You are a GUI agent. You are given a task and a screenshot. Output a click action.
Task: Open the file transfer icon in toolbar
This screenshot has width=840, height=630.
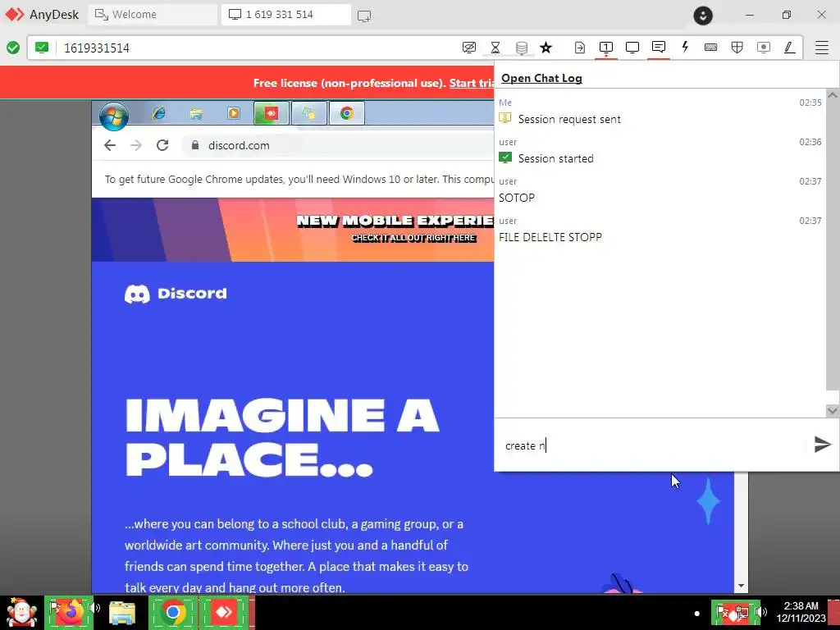(x=580, y=48)
